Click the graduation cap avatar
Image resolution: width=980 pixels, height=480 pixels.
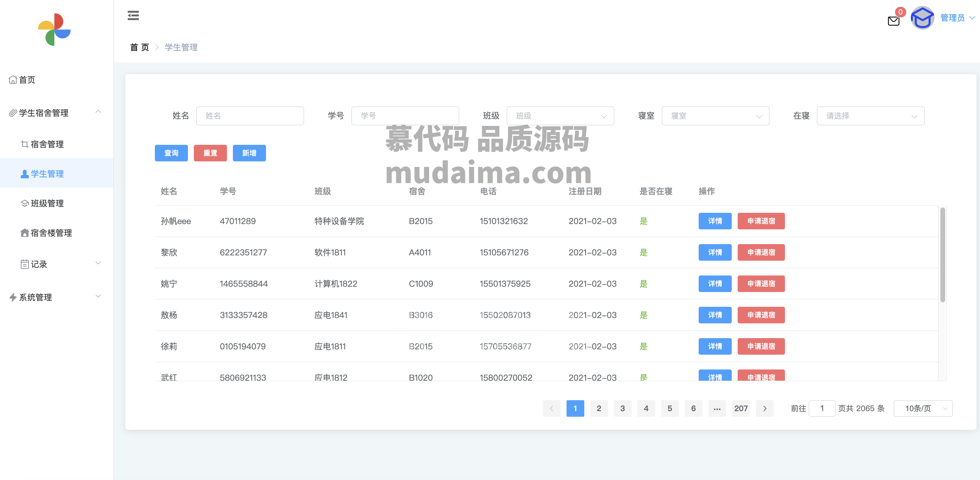tap(922, 17)
